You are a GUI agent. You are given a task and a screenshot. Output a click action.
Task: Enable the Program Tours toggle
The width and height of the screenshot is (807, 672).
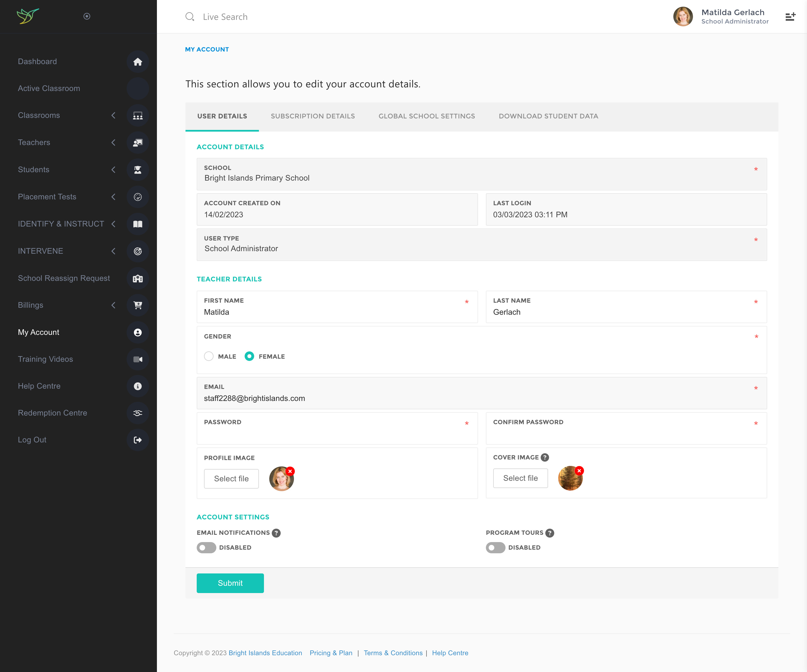tap(495, 547)
